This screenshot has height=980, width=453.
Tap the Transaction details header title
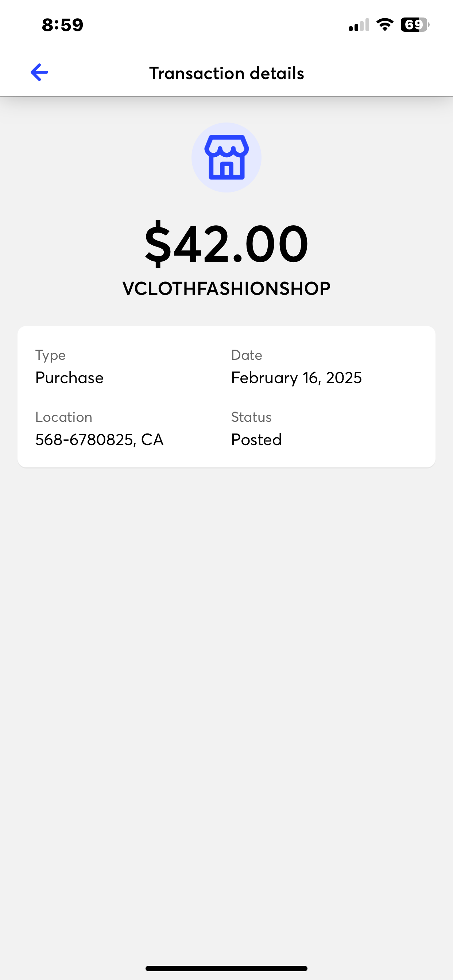226,73
